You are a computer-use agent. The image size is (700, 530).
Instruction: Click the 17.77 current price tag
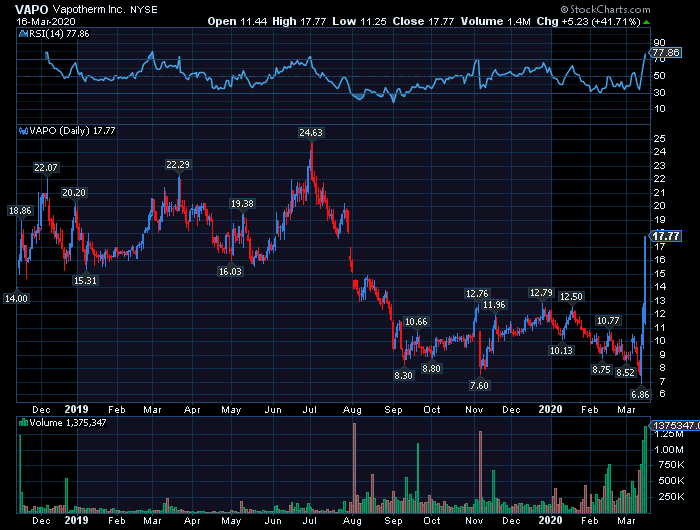point(666,236)
